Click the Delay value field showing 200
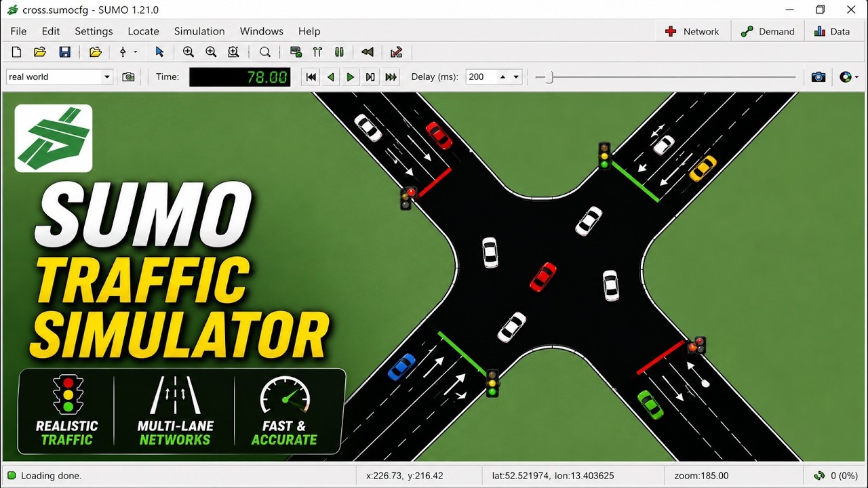This screenshot has height=488, width=868. pyautogui.click(x=481, y=77)
